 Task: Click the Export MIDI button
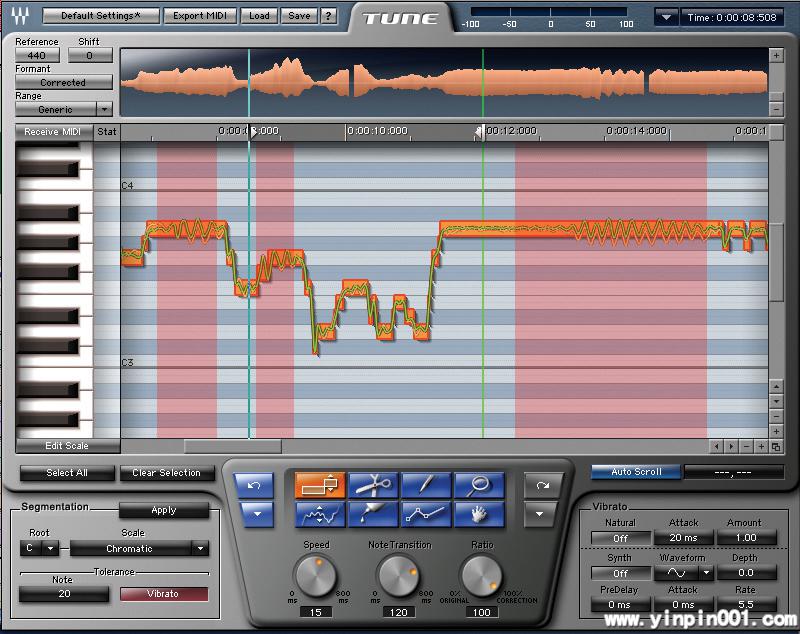[x=200, y=16]
